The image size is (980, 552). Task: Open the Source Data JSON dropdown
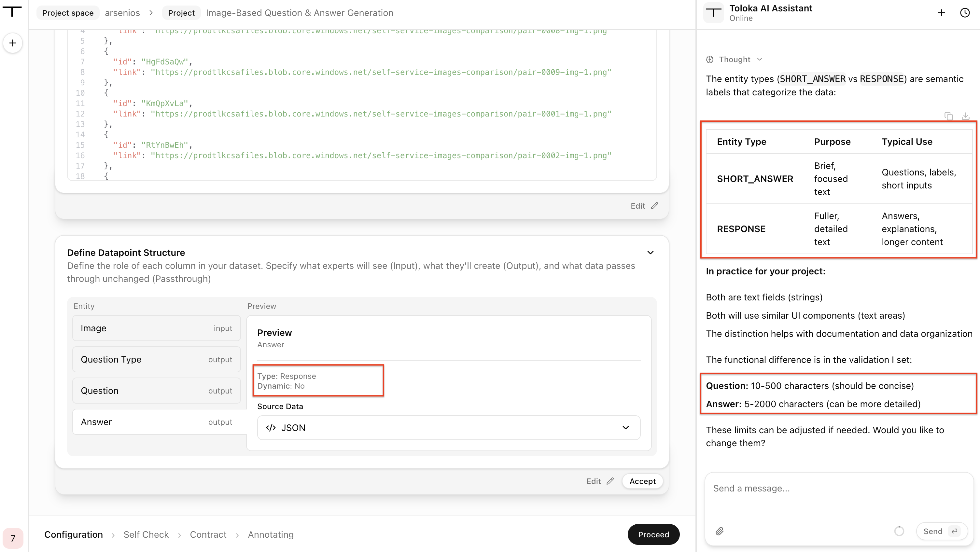click(449, 428)
